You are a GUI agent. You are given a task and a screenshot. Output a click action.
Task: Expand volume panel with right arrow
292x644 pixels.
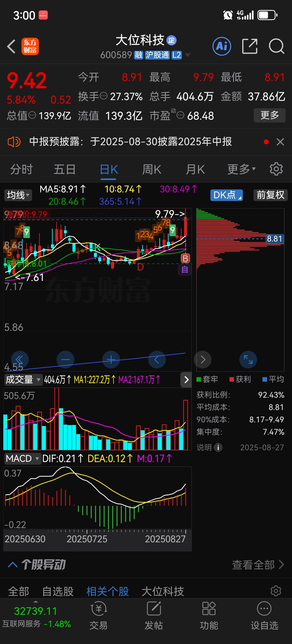pyautogui.click(x=186, y=380)
